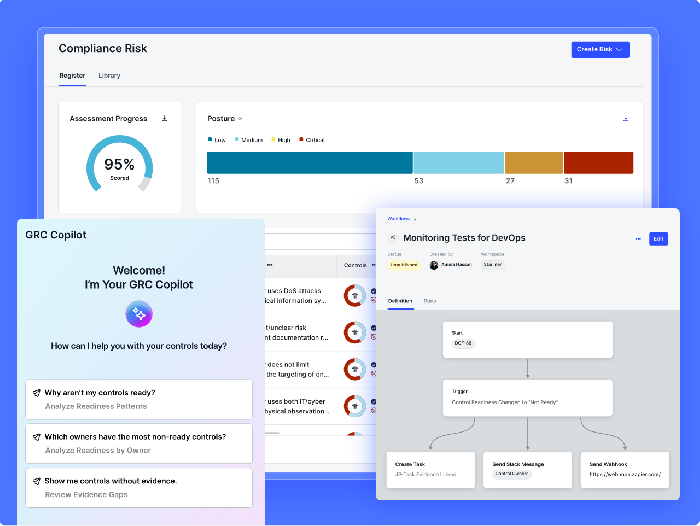Toggle the Medium legend item in Posture
Screen dimensions: 700x526
(249, 140)
